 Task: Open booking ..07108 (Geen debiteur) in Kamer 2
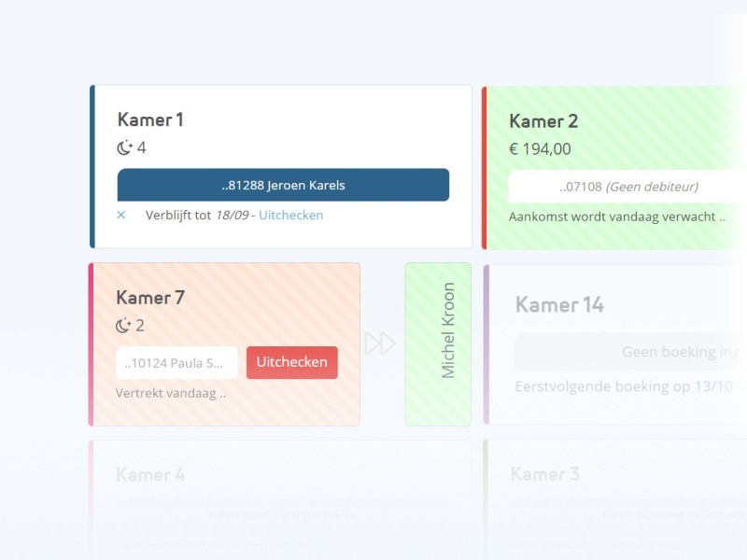pos(627,187)
